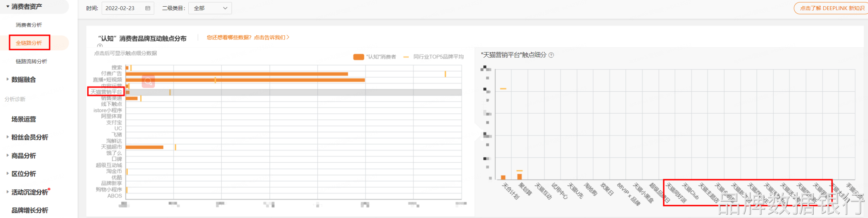This screenshot has height=218, width=868.
Task: Click the 品牌新享 row label
Action: pos(112,183)
